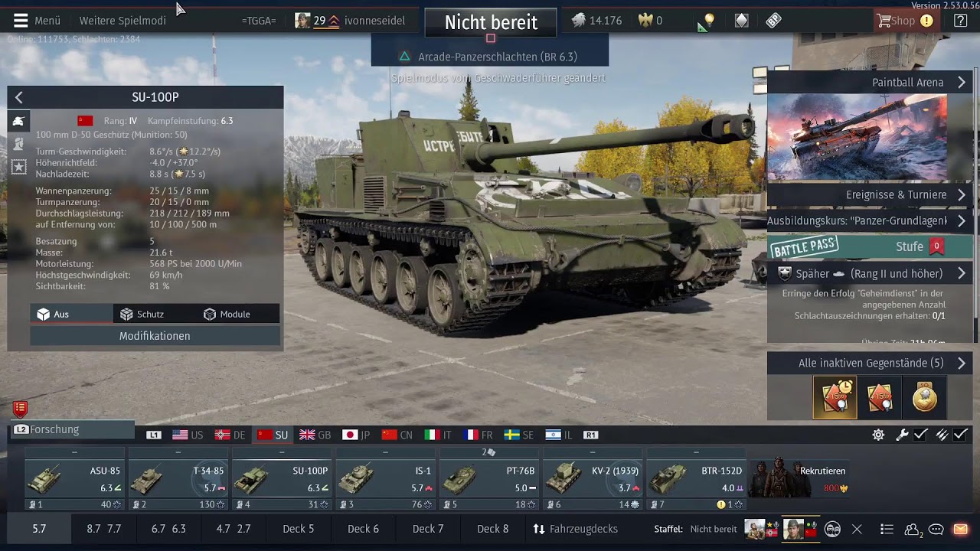This screenshot has height=551, width=980.
Task: Switch to the 8.7 7.7 vehicle deck
Action: click(103, 529)
